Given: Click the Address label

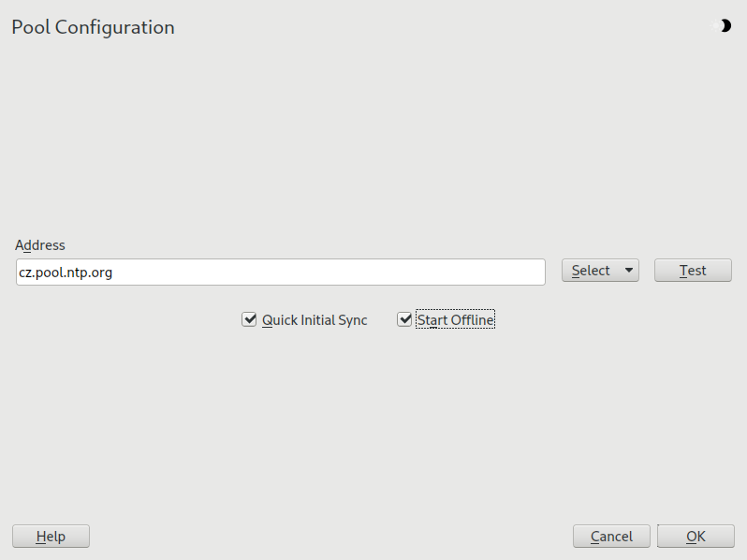Looking at the screenshot, I should 40,245.
